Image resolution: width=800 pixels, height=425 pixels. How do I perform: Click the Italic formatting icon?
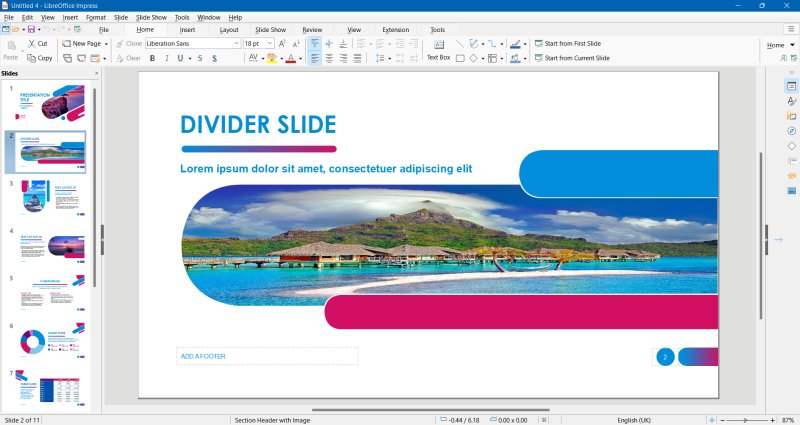tap(166, 58)
